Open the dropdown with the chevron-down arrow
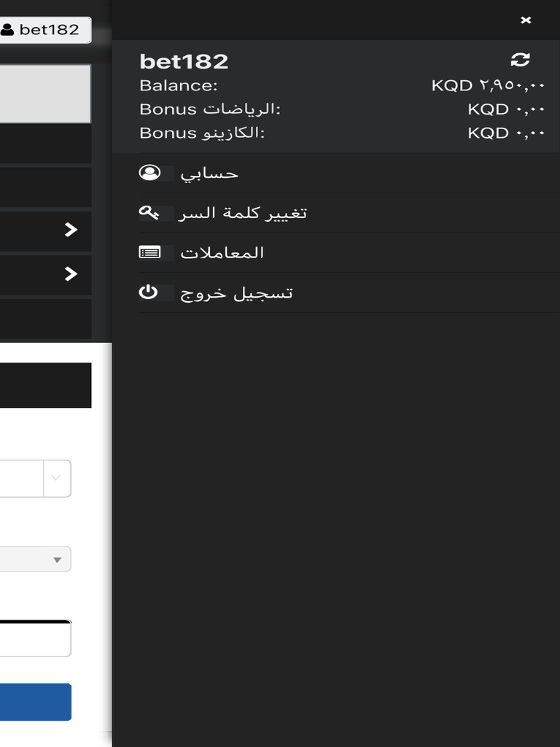Viewport: 560px width, 747px height. pos(56,479)
